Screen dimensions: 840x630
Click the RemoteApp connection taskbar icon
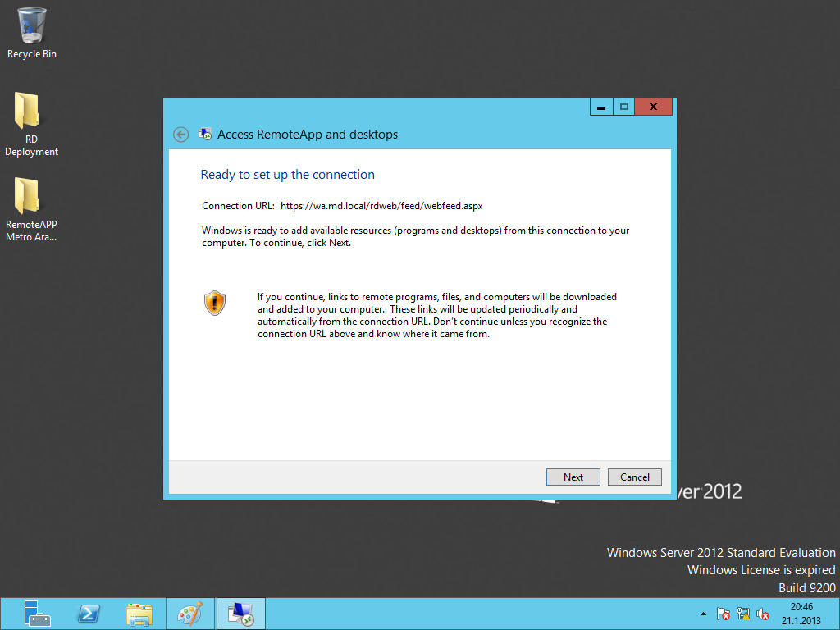[241, 614]
